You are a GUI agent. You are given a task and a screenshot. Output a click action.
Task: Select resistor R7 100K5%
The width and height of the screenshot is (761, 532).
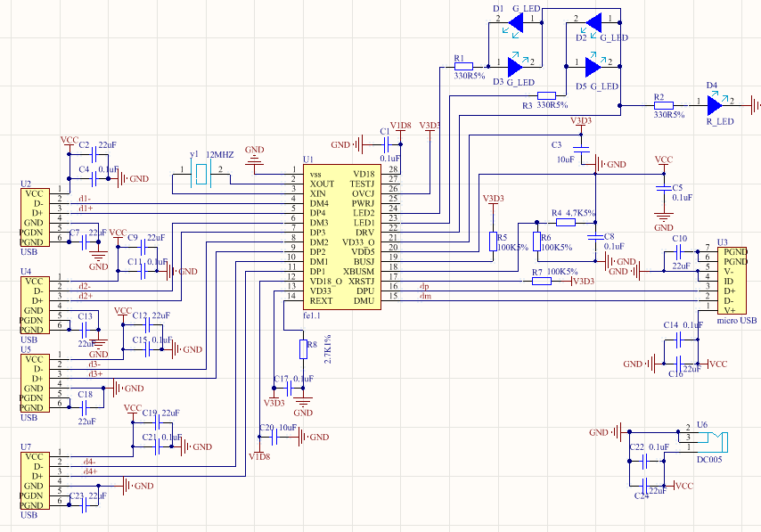pyautogui.click(x=542, y=281)
